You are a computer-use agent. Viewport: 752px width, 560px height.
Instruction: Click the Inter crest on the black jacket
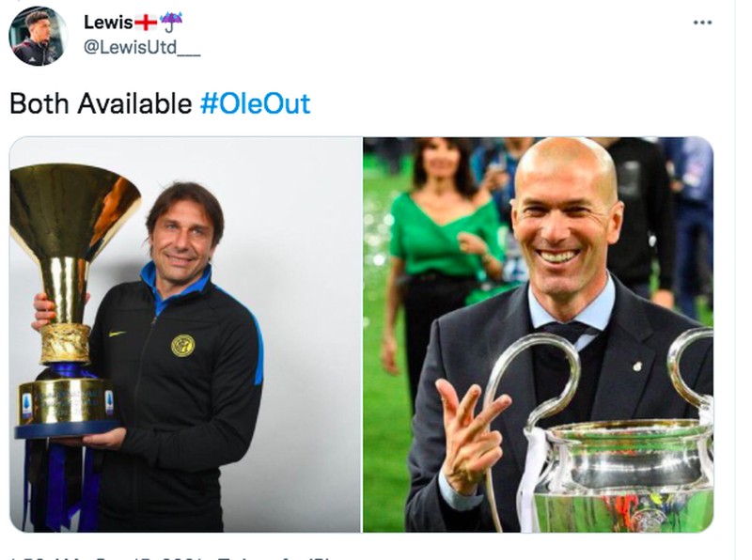click(182, 346)
